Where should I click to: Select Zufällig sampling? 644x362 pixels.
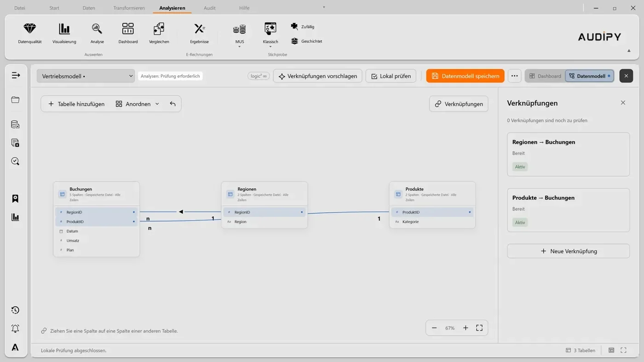(303, 27)
